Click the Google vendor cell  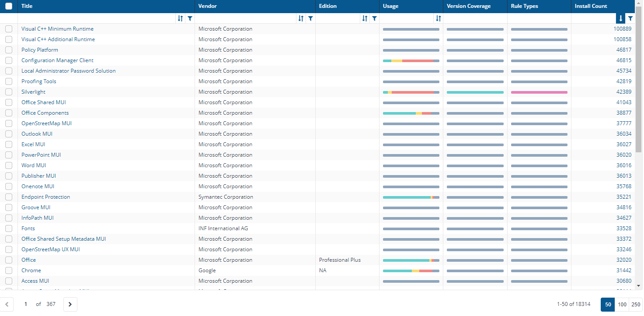207,270
